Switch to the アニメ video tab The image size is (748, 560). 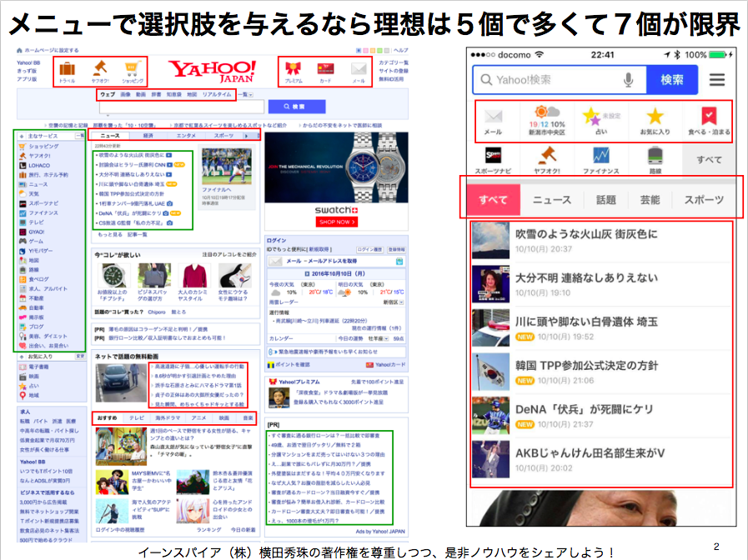pyautogui.click(x=198, y=418)
